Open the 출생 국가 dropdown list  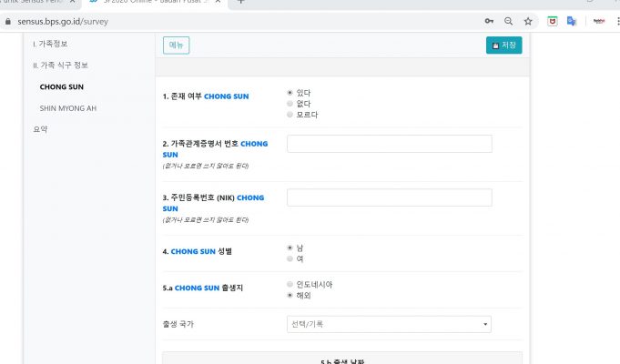tap(389, 324)
